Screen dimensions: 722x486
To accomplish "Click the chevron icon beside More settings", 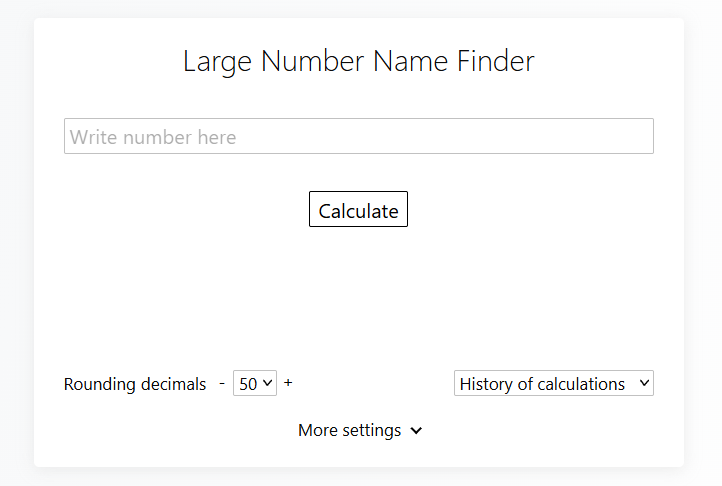I will [416, 431].
